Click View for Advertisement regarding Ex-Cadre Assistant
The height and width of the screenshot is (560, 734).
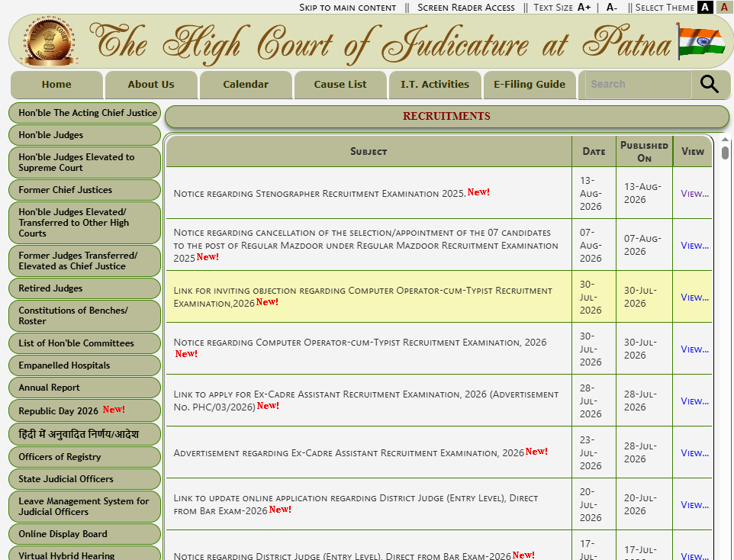point(694,453)
